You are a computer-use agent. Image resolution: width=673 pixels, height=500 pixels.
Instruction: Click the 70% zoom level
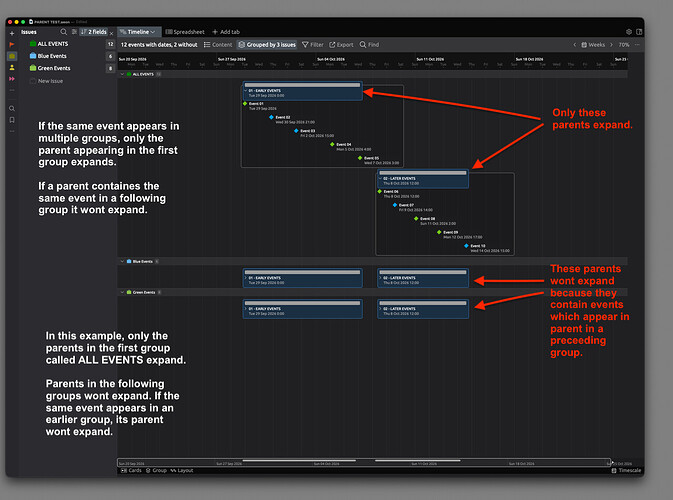pos(624,45)
